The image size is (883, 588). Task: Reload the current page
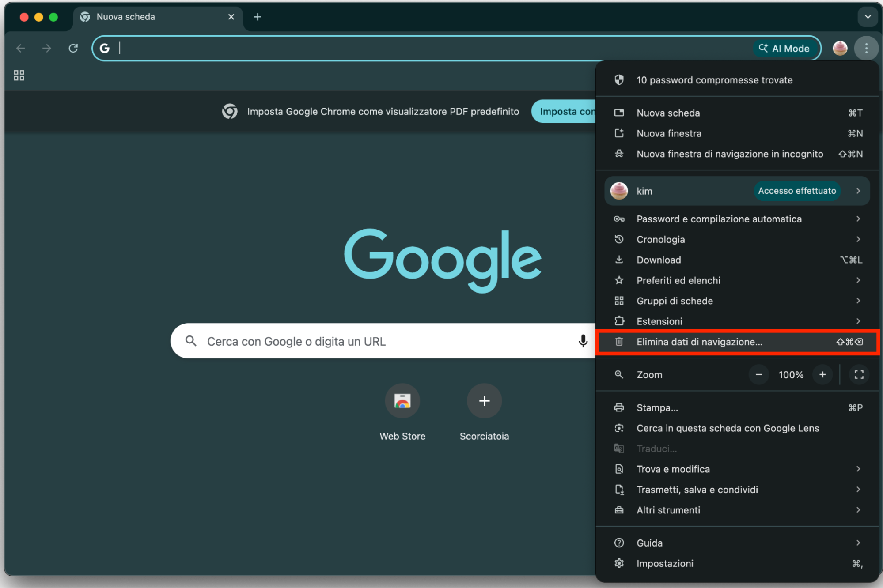(x=73, y=48)
